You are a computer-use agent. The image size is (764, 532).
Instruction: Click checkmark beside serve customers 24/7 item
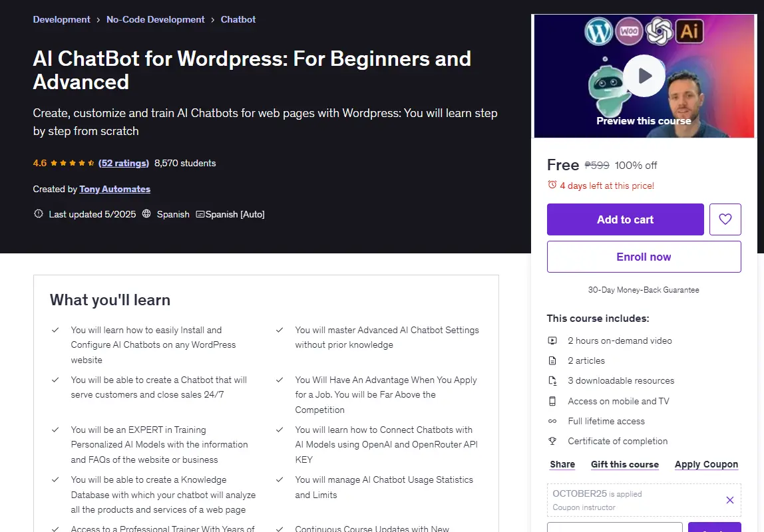click(x=55, y=380)
